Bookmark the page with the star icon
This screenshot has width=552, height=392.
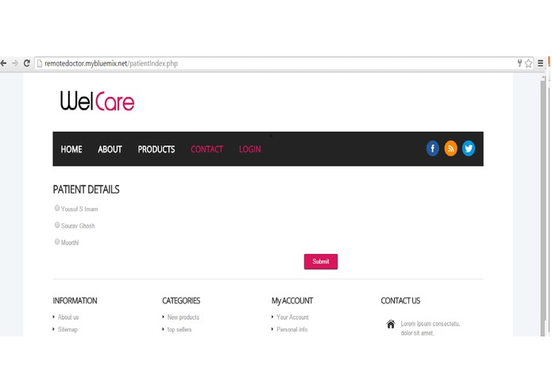528,63
